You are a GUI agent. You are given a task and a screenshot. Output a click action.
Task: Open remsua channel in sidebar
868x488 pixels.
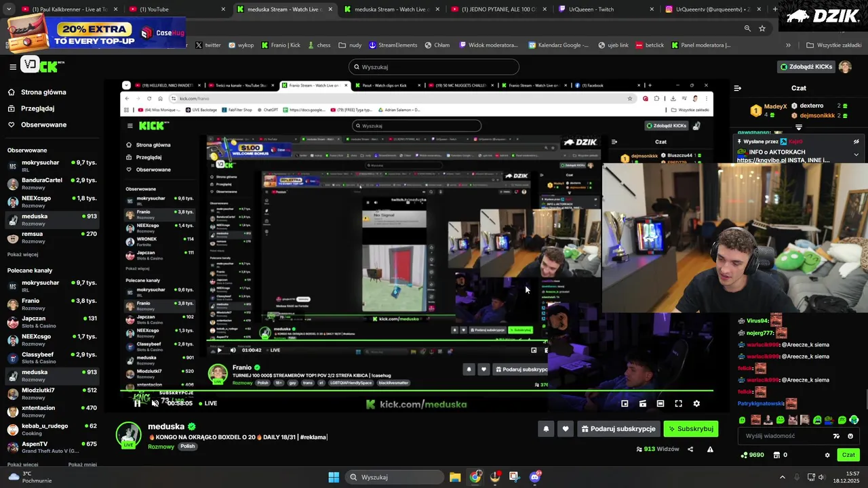[x=52, y=237]
